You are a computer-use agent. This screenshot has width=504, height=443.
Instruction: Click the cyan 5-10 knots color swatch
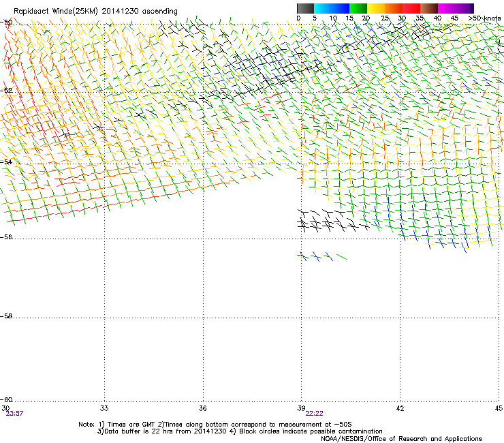323,8
